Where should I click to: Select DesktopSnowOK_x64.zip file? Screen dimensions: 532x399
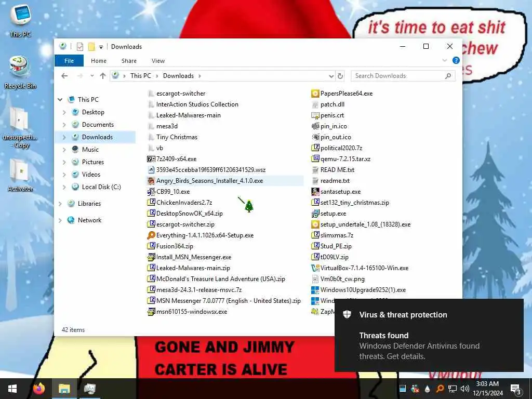pyautogui.click(x=185, y=214)
